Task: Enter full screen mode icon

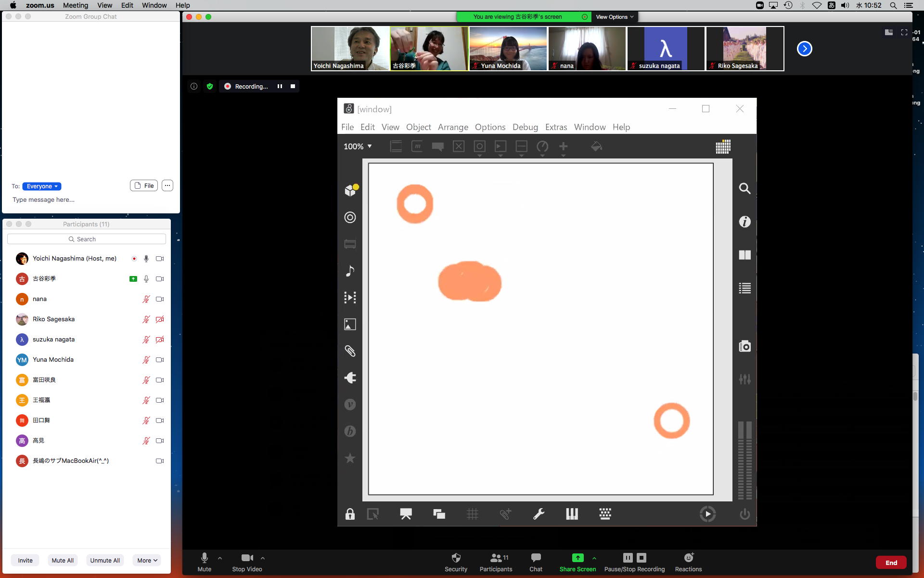Action: pyautogui.click(x=904, y=32)
